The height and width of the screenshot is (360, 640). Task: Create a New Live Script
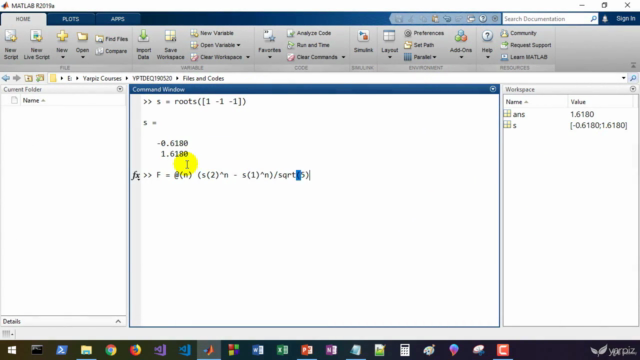pyautogui.click(x=36, y=45)
